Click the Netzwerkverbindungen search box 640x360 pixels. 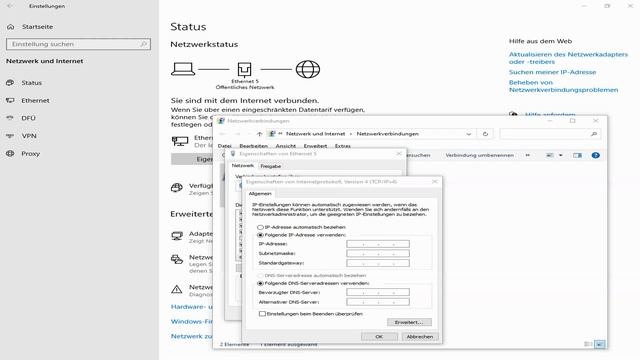point(550,134)
